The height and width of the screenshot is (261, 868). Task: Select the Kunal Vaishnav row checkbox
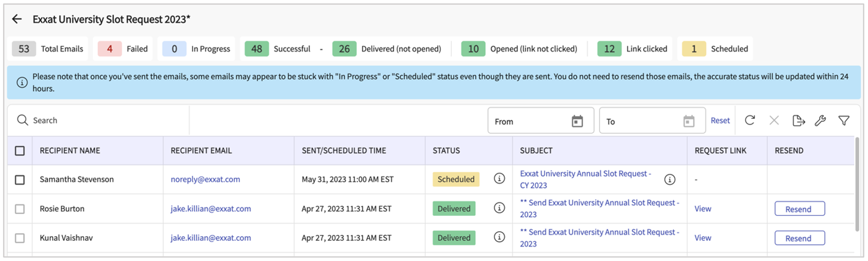click(20, 238)
